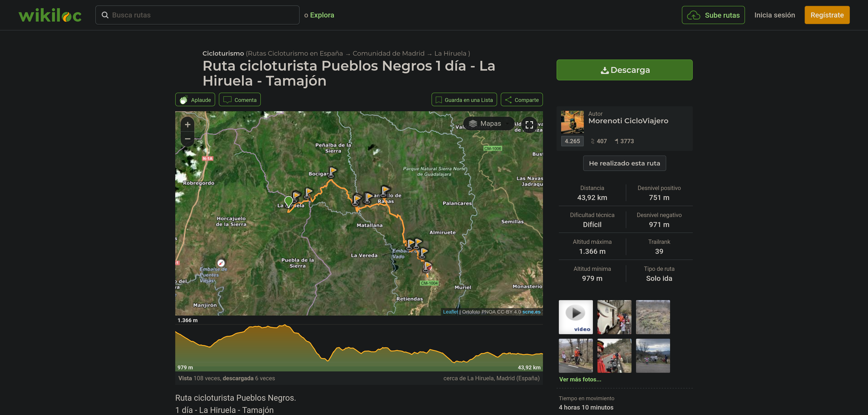The height and width of the screenshot is (415, 868).
Task: Save the route with Guarda en una Lista
Action: 464,100
